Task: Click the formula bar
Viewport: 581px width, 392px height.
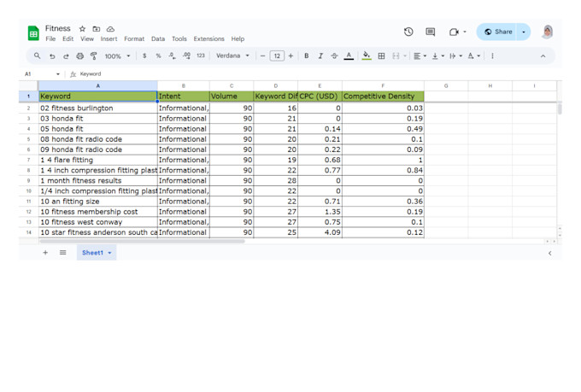Action: tap(319, 74)
